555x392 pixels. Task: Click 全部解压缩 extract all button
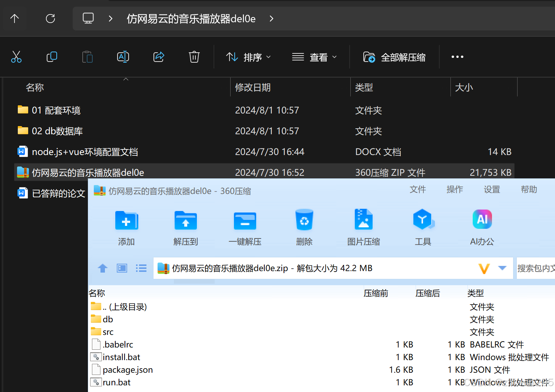click(394, 57)
